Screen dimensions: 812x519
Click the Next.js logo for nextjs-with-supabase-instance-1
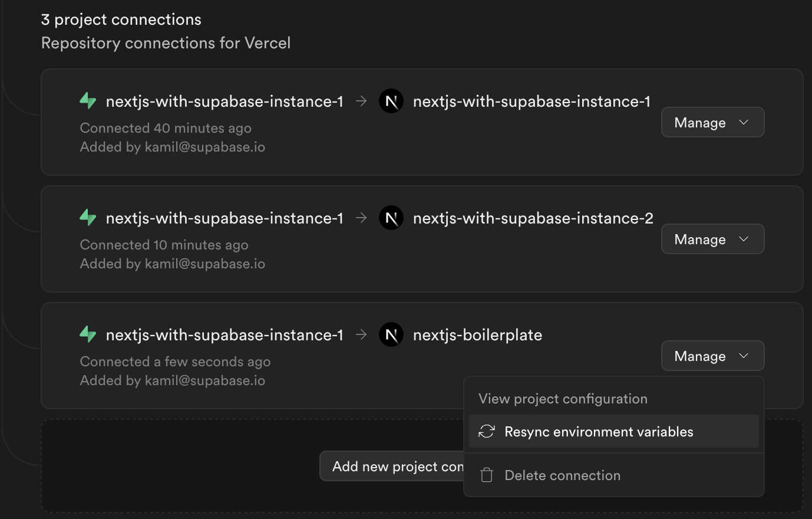coord(390,101)
